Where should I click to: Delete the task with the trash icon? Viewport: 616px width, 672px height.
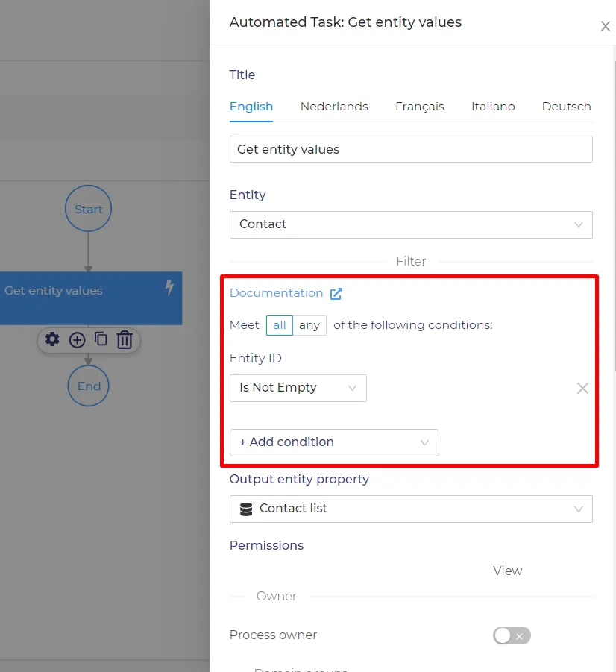[x=125, y=340]
